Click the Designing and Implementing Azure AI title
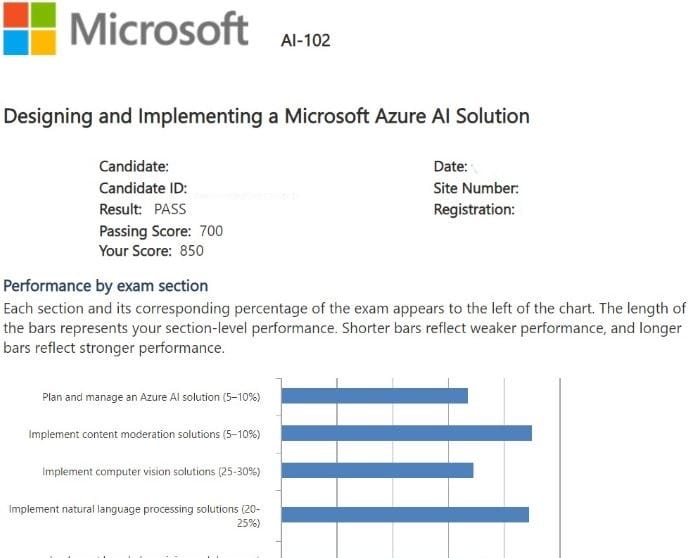Image resolution: width=688 pixels, height=558 pixels. [267, 116]
